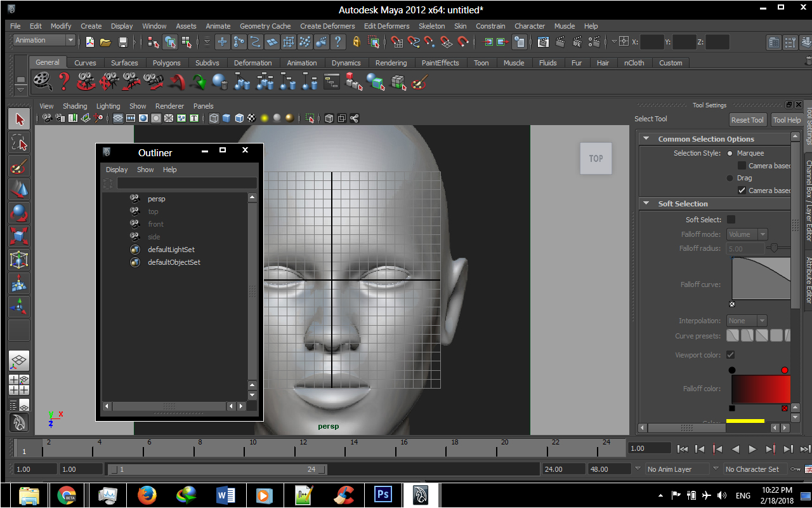Open Photoshop from the taskbar
This screenshot has height=508, width=812.
(x=383, y=495)
